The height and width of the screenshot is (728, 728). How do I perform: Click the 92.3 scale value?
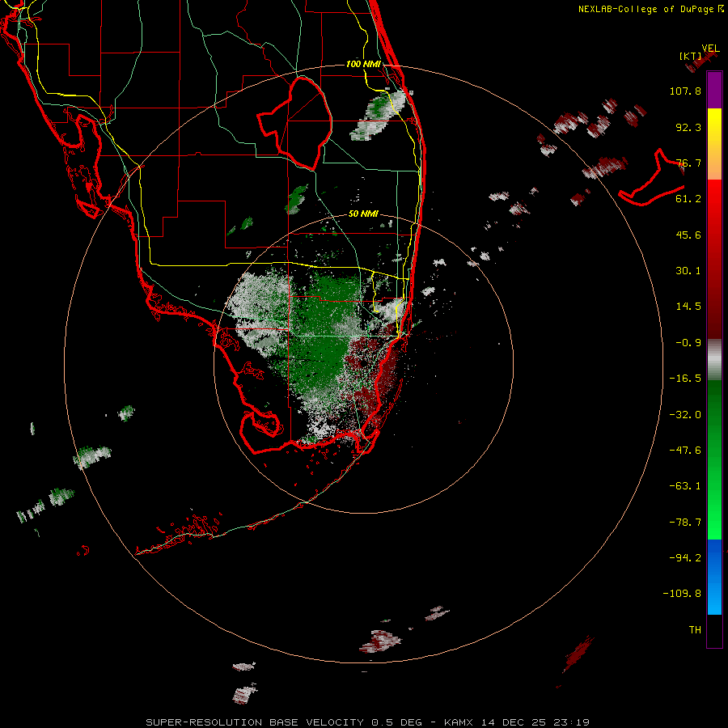point(688,127)
